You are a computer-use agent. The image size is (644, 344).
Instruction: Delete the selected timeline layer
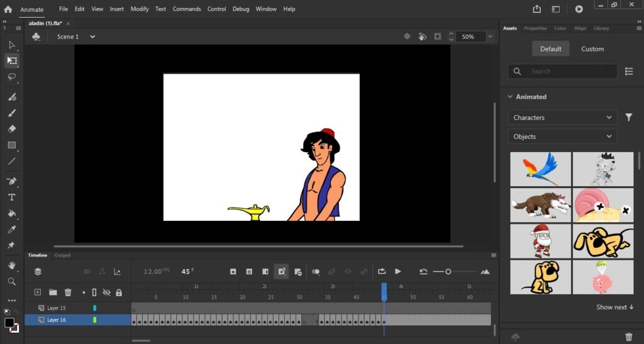click(x=68, y=292)
